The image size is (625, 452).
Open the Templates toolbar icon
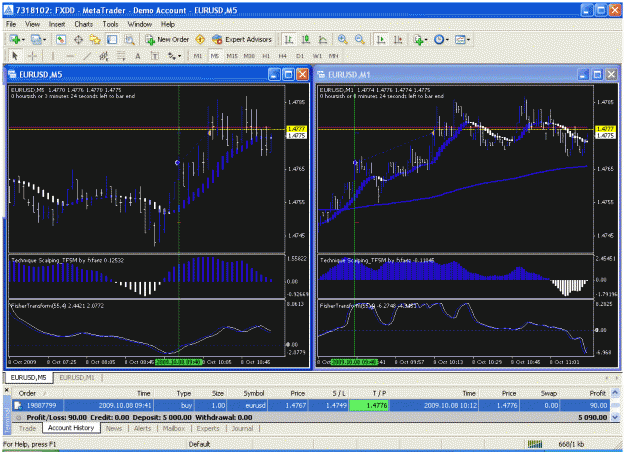pyautogui.click(x=460, y=39)
